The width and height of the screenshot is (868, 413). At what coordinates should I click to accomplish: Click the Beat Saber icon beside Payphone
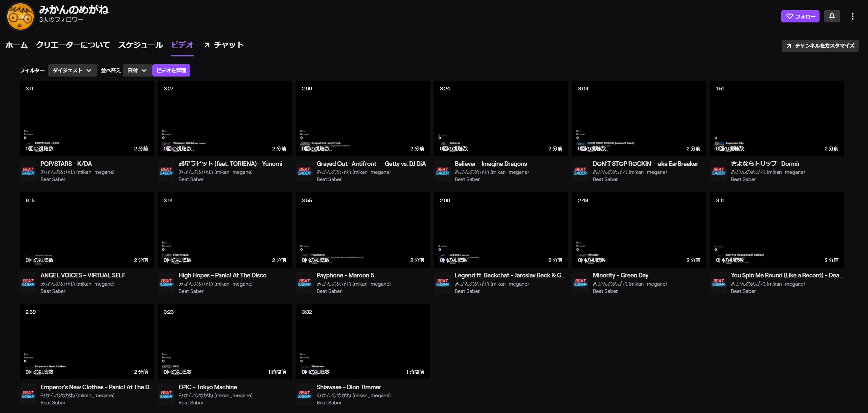tap(304, 283)
